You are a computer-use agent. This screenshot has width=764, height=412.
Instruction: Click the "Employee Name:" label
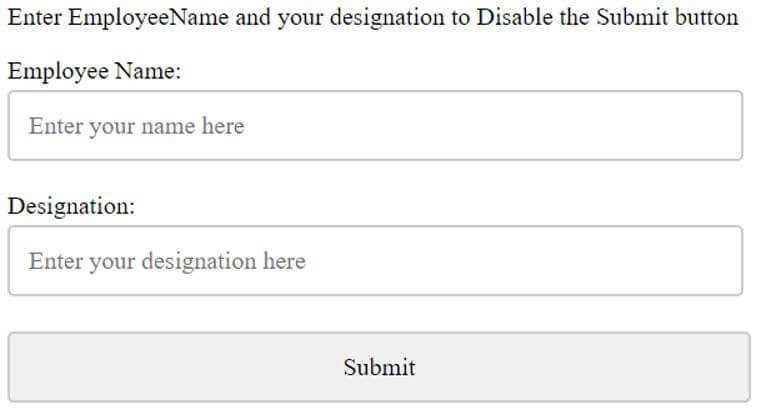(94, 72)
